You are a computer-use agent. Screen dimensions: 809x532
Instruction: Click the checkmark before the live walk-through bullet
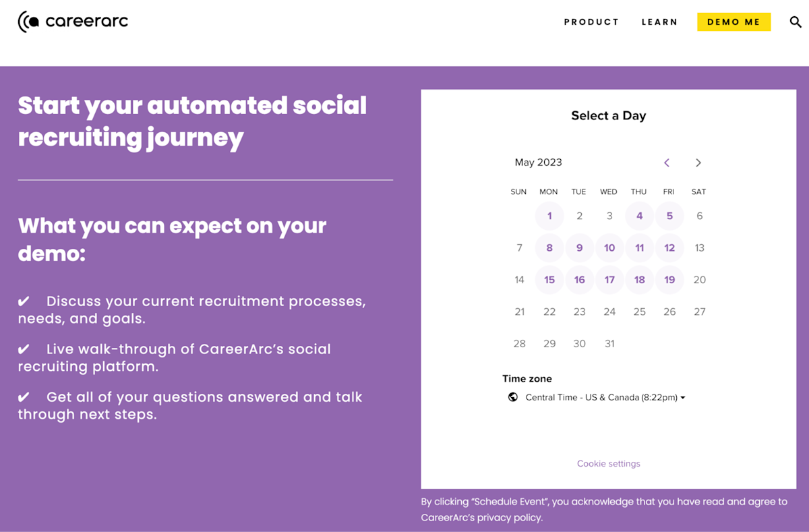(25, 349)
